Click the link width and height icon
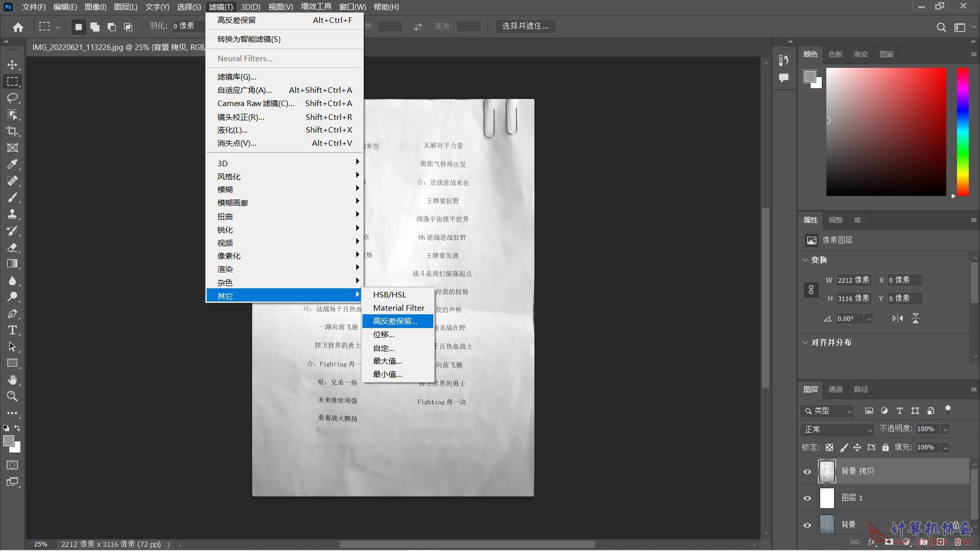This screenshot has width=980, height=551. click(x=811, y=290)
